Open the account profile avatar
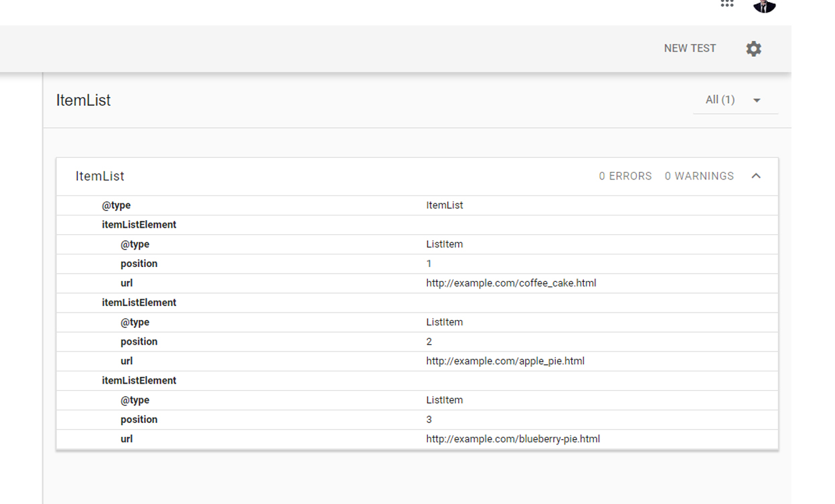 click(x=764, y=5)
